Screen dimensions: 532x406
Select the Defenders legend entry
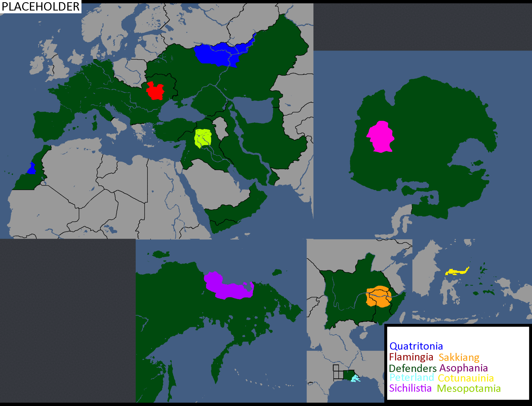[x=413, y=368]
